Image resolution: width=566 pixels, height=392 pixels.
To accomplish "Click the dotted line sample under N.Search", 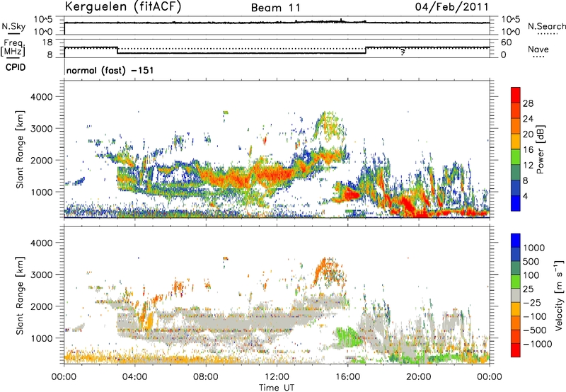I will 547,34.
